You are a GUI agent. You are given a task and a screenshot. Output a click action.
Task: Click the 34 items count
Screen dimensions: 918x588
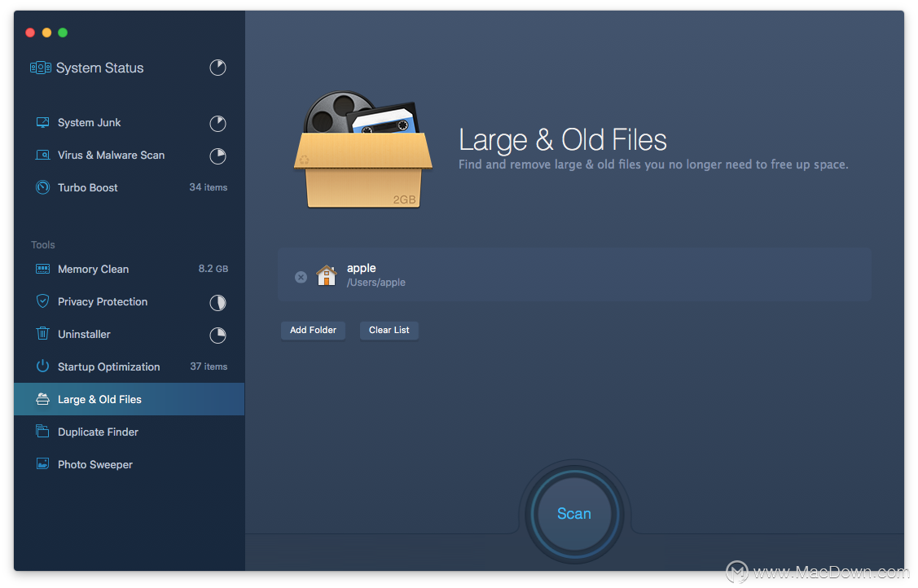pyautogui.click(x=209, y=187)
